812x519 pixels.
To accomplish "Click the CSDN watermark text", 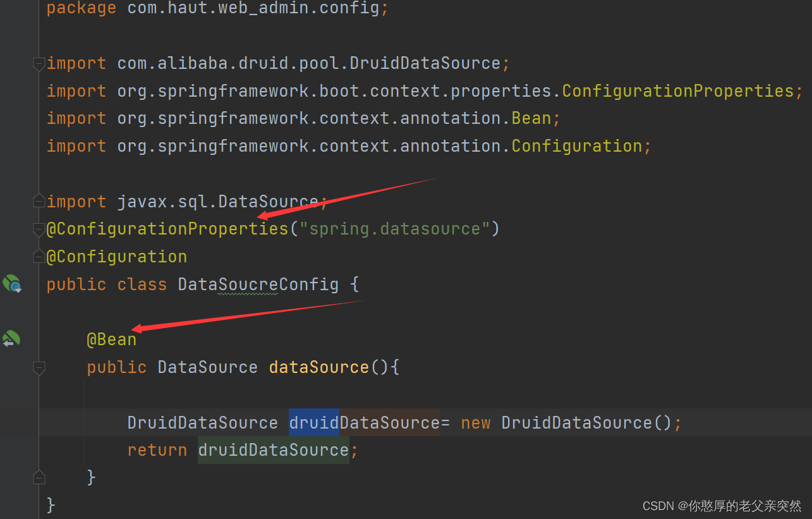I will [722, 505].
